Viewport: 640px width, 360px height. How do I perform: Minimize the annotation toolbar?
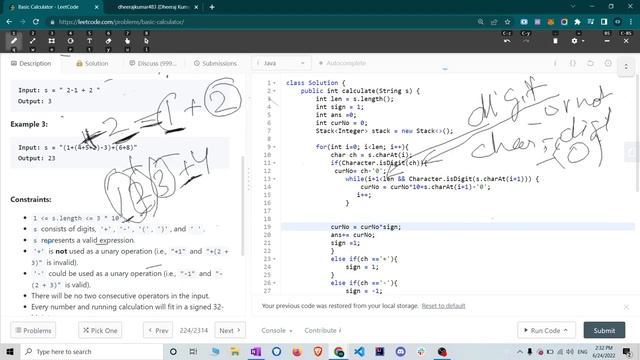pyautogui.click(x=607, y=41)
